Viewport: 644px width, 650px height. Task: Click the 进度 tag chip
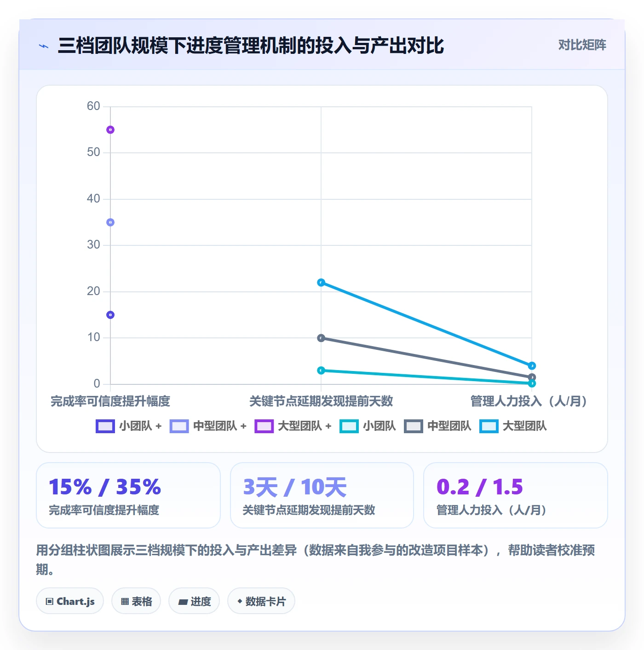[194, 601]
